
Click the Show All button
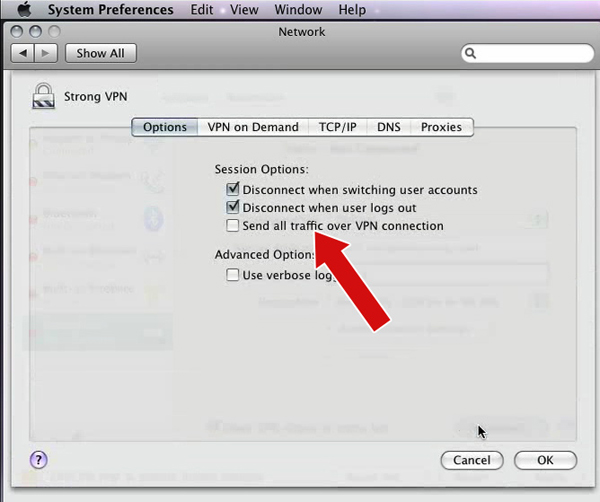pos(101,53)
